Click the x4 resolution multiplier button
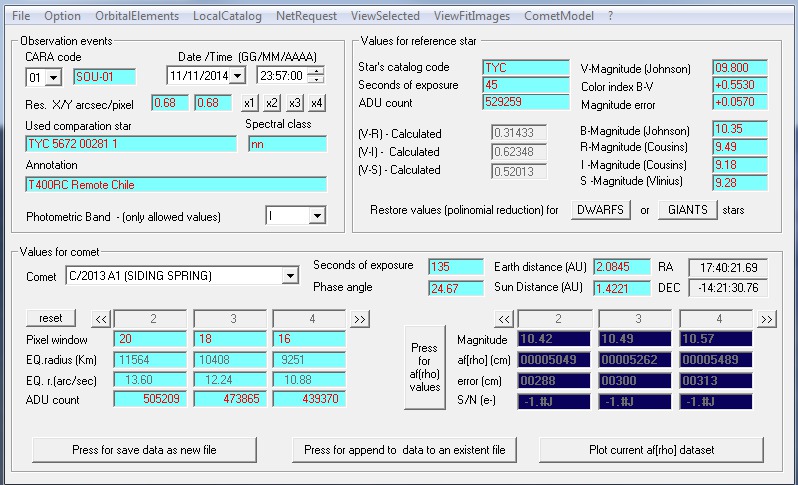 click(317, 103)
